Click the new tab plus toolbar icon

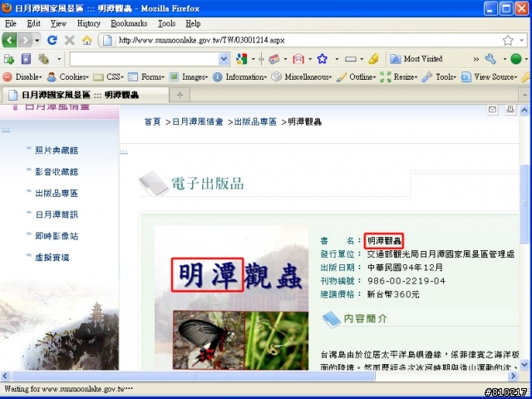click(x=8, y=59)
